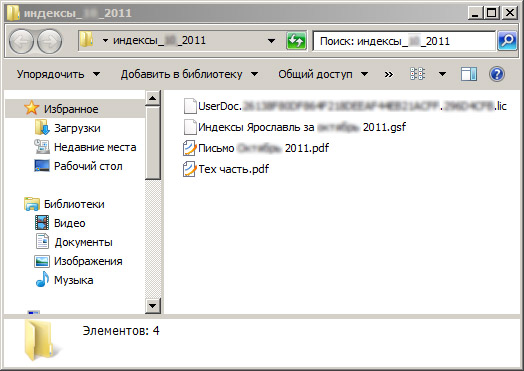Maximize the Explorer window
Screen dimensions: 524x371
[492, 13]
